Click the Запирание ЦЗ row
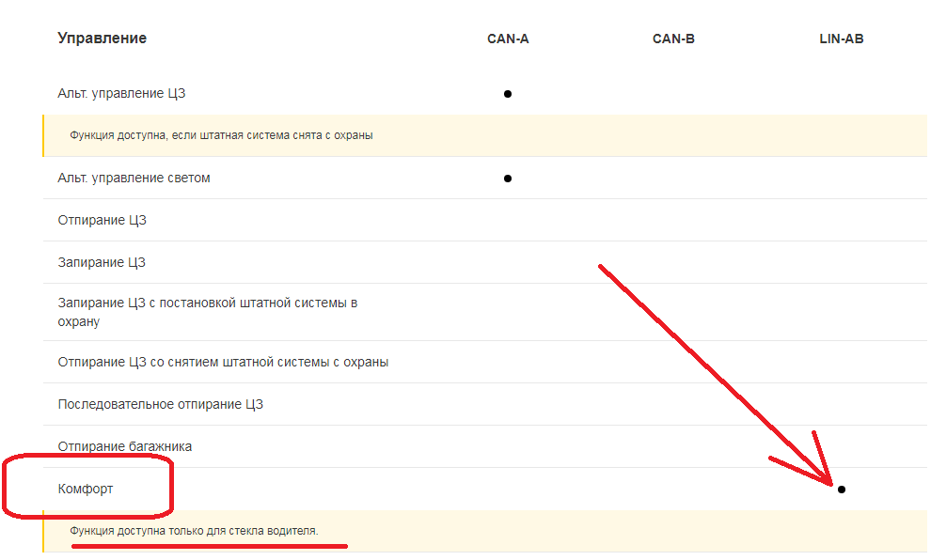Image resolution: width=931 pixels, height=560 pixels. pyautogui.click(x=102, y=263)
